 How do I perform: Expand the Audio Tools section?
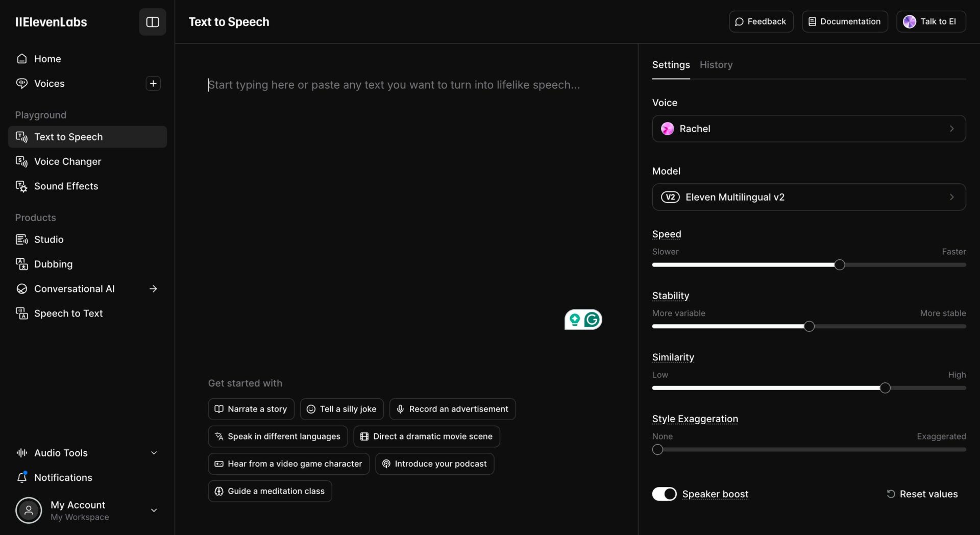pos(154,453)
